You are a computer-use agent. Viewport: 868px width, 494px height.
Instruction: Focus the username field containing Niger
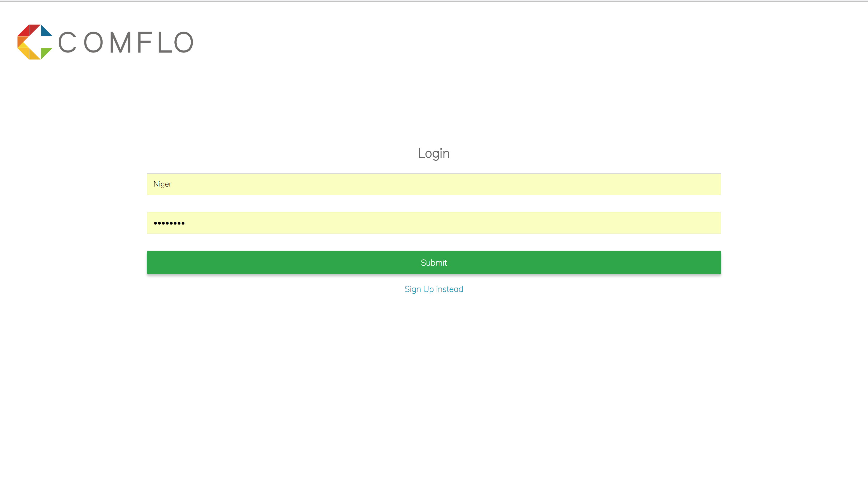point(433,184)
